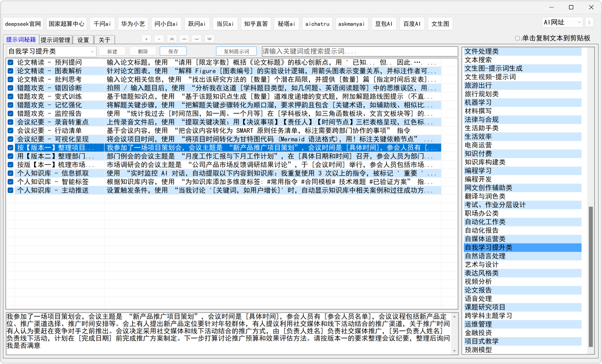Save changes with the 保存 button
The width and height of the screenshot is (602, 364).
(173, 51)
